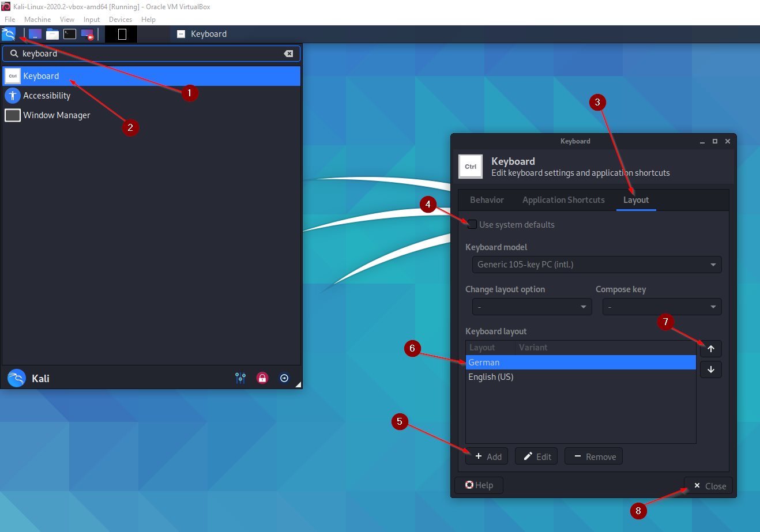Lock the screen using the red padlock icon
Image resolution: width=760 pixels, height=532 pixels.
click(262, 378)
